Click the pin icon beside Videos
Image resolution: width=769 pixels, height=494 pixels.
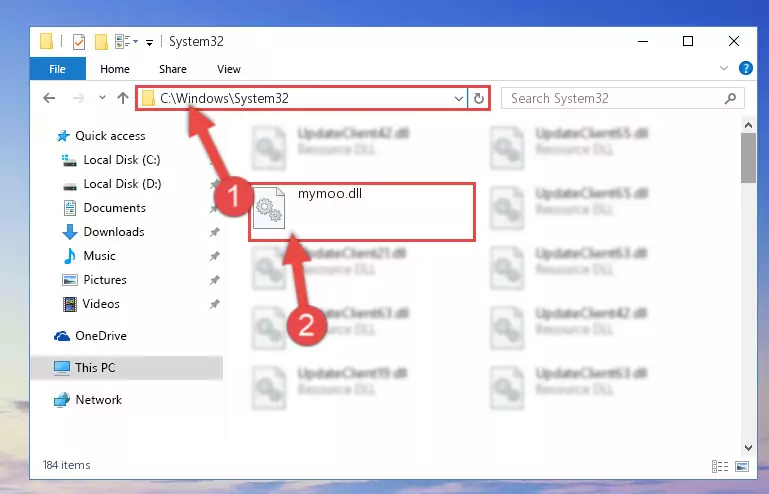tap(215, 304)
